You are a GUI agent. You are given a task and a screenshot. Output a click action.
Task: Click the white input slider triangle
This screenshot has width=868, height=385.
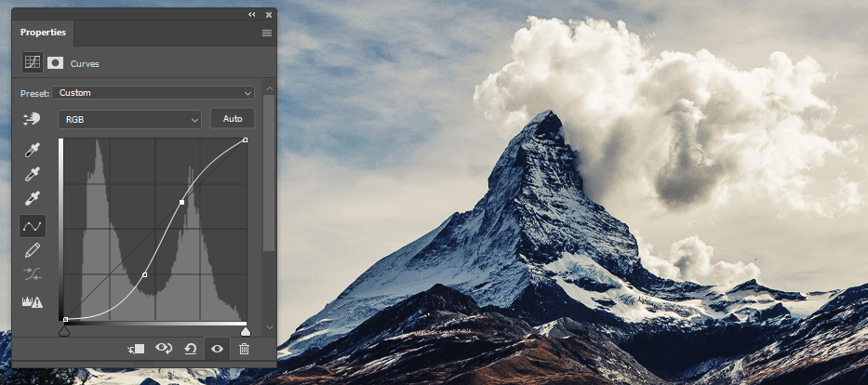(246, 331)
